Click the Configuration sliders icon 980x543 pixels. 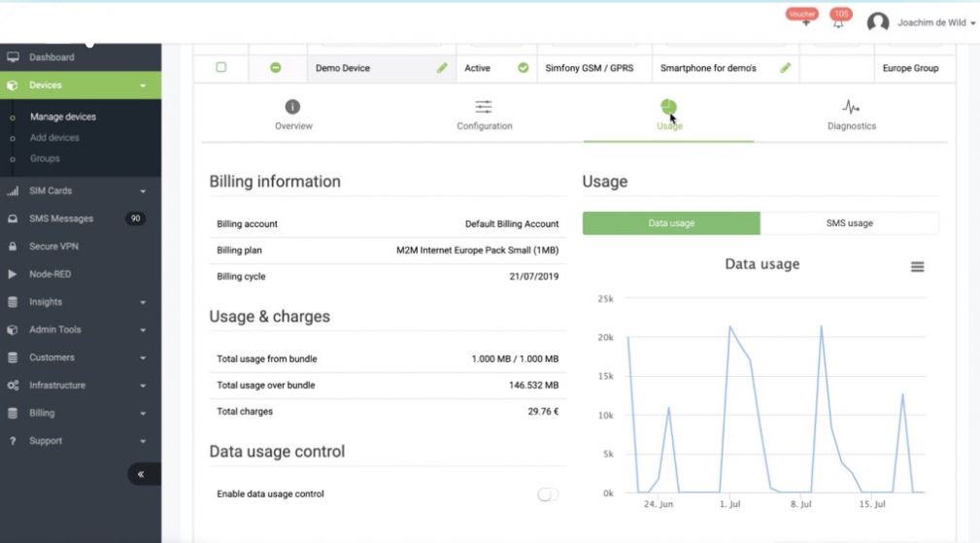(483, 107)
